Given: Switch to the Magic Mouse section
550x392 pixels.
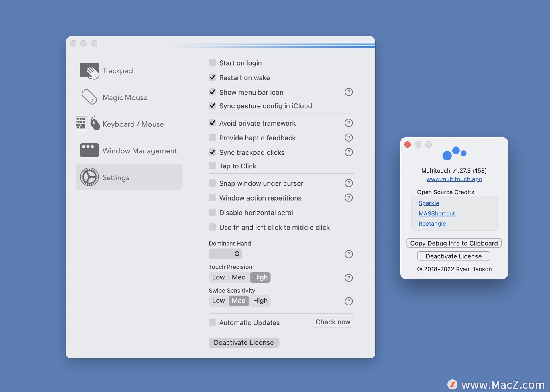Looking at the screenshot, I should tap(129, 97).
